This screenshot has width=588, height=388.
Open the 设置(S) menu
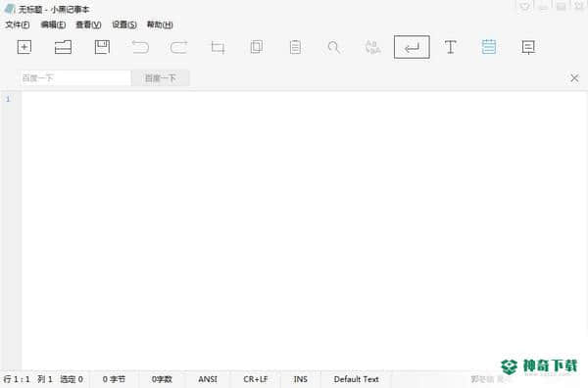(124, 24)
